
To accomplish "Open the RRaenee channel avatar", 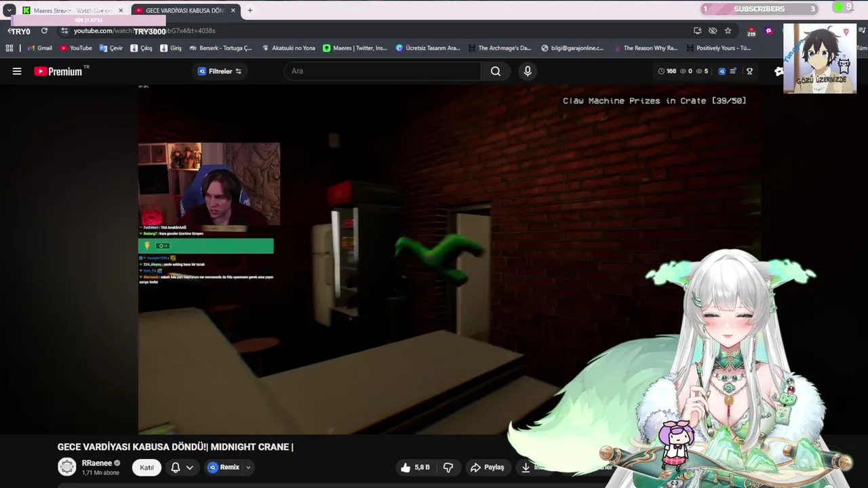I will click(66, 467).
